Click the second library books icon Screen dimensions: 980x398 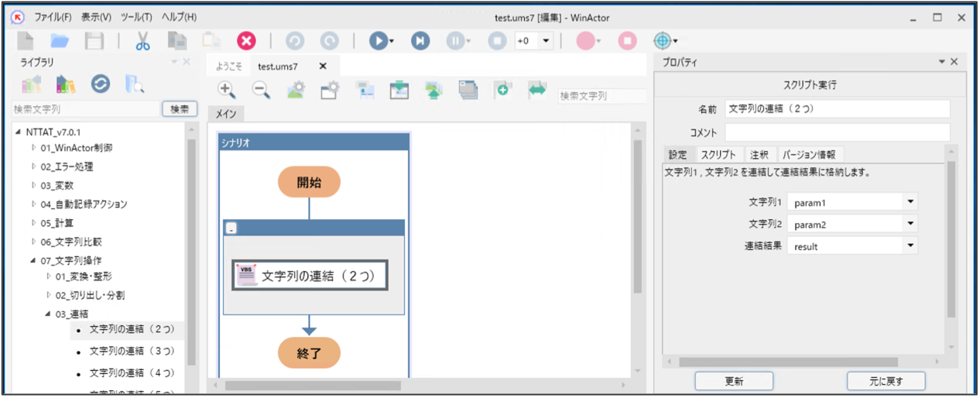pyautogui.click(x=66, y=84)
